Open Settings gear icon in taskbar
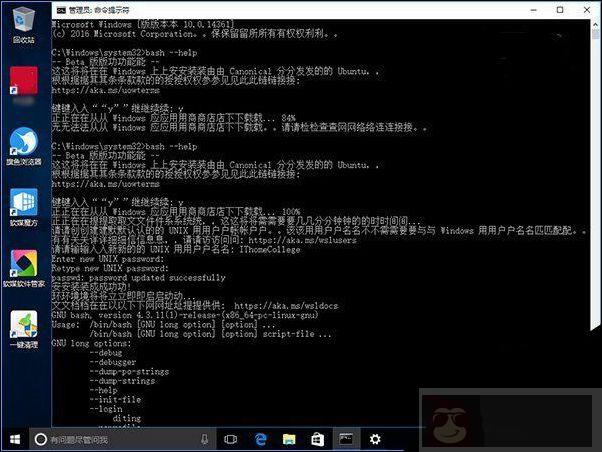 (375, 439)
